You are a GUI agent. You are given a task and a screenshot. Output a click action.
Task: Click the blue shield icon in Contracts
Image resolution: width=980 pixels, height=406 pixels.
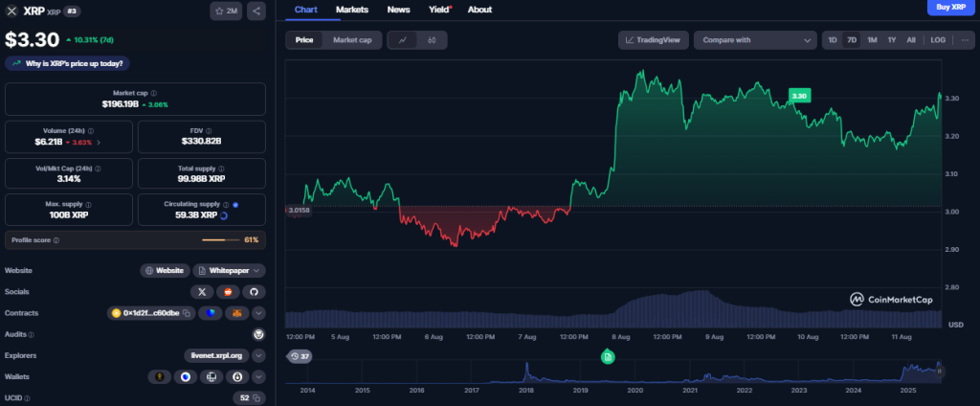pos(211,313)
